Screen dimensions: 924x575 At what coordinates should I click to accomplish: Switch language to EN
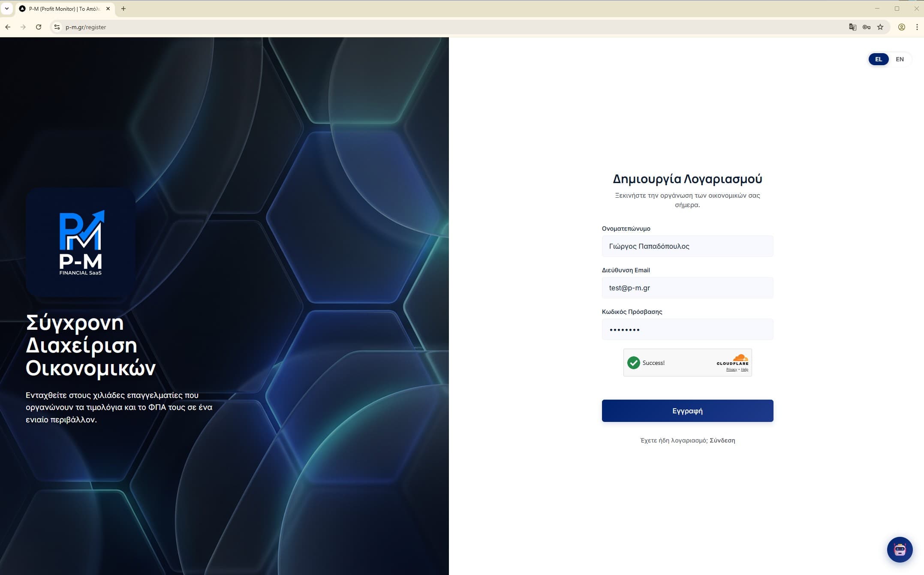click(900, 59)
